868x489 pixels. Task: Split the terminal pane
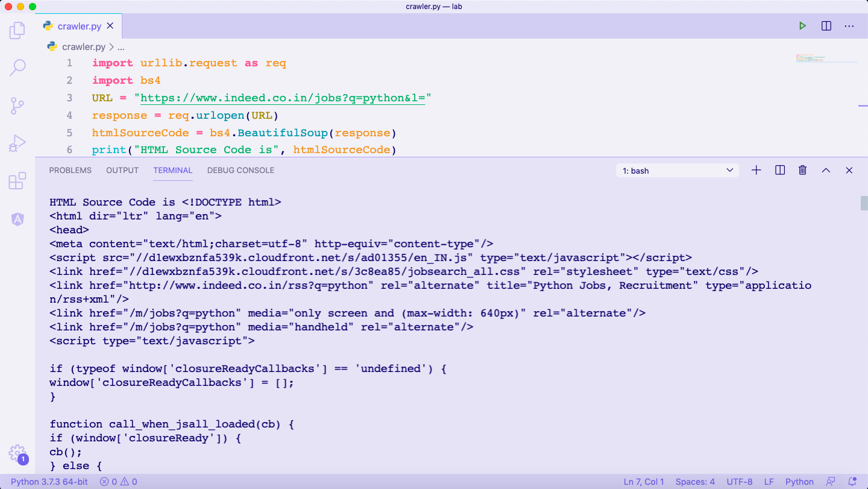click(x=780, y=171)
